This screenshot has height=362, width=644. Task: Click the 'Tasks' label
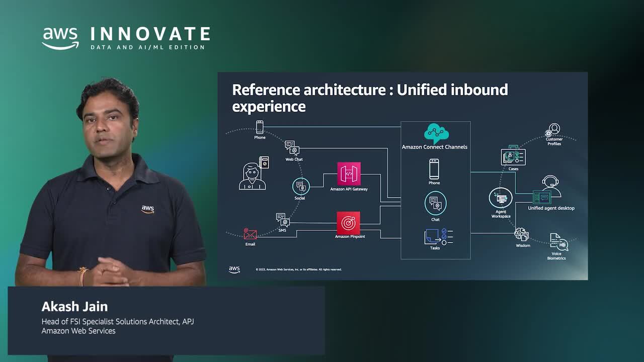[x=435, y=248]
